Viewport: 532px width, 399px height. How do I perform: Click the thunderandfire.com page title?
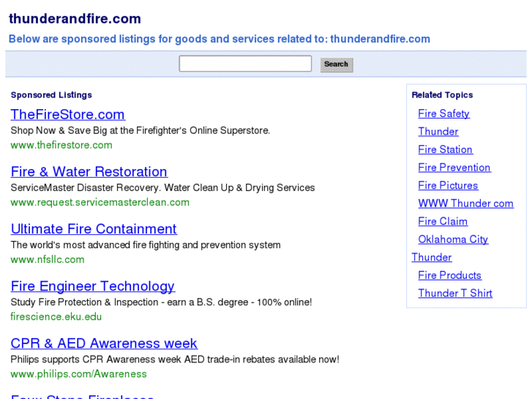coord(75,19)
